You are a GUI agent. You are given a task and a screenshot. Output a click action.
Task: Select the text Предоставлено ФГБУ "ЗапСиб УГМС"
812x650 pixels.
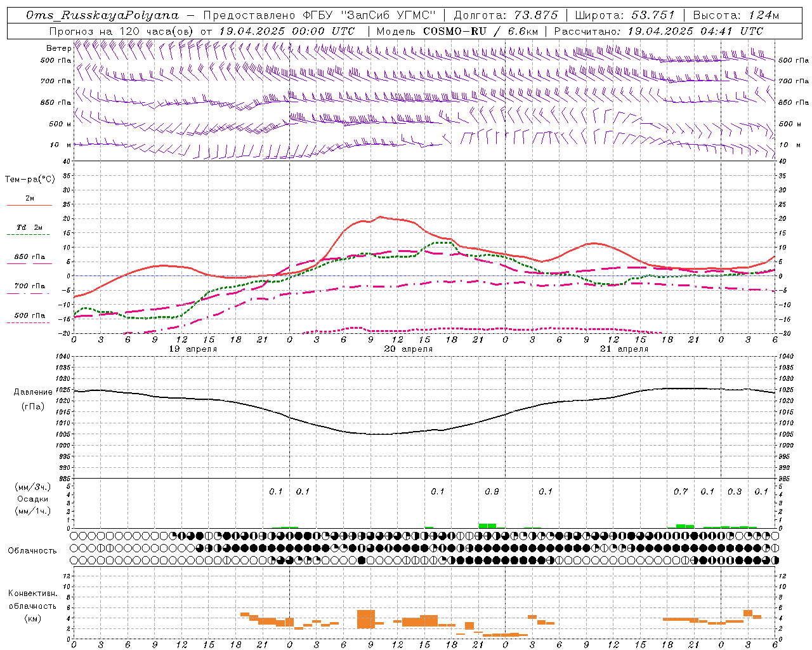[319, 15]
